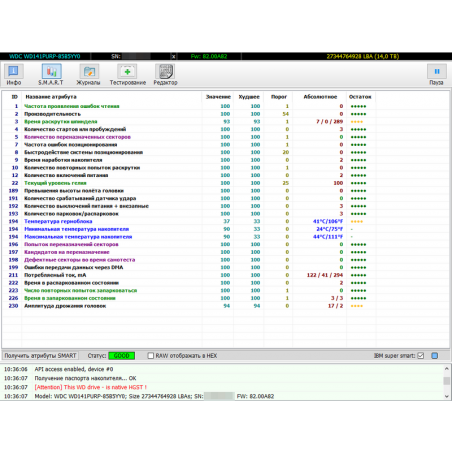The image size is (452, 452).
Task: Click log scrollbar down arrow
Action: pyautogui.click(x=447, y=396)
